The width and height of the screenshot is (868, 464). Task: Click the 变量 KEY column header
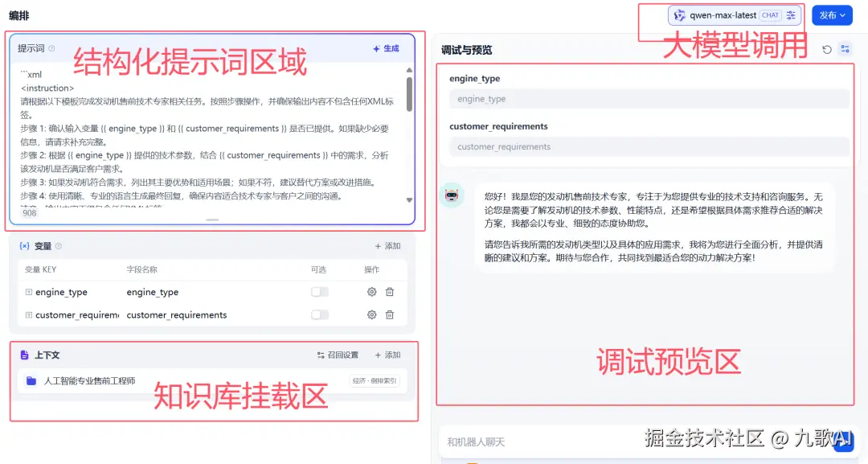40,269
